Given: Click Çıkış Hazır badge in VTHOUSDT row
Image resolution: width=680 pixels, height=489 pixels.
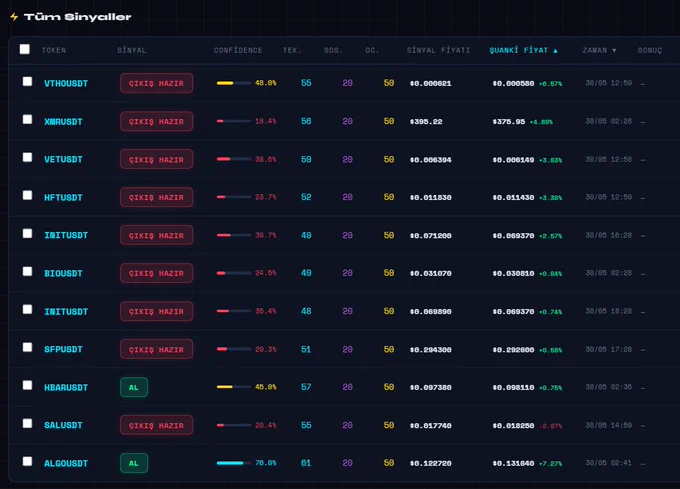Looking at the screenshot, I should pos(157,83).
